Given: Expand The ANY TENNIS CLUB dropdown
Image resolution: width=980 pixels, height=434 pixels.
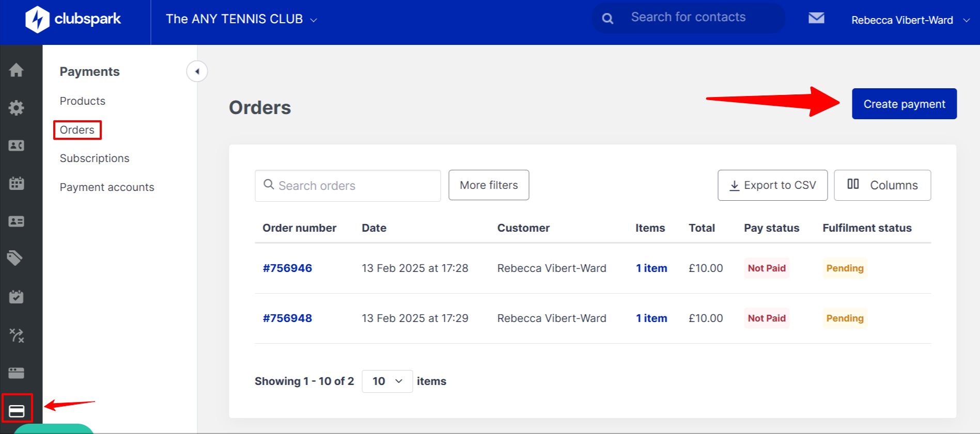Looking at the screenshot, I should (241, 20).
